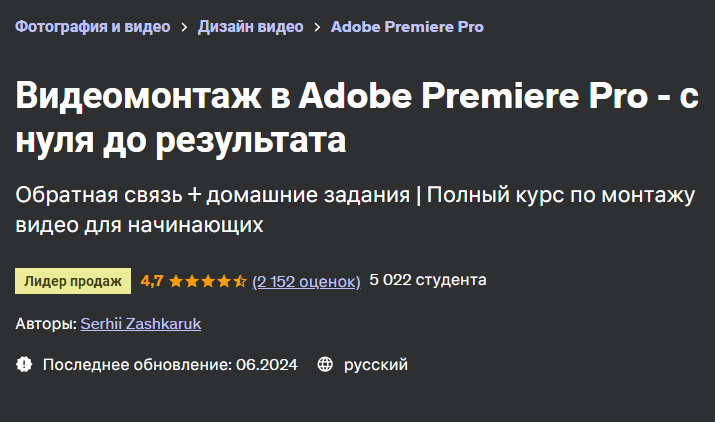
Task: Go to the Дизайн видео category
Action: (250, 27)
